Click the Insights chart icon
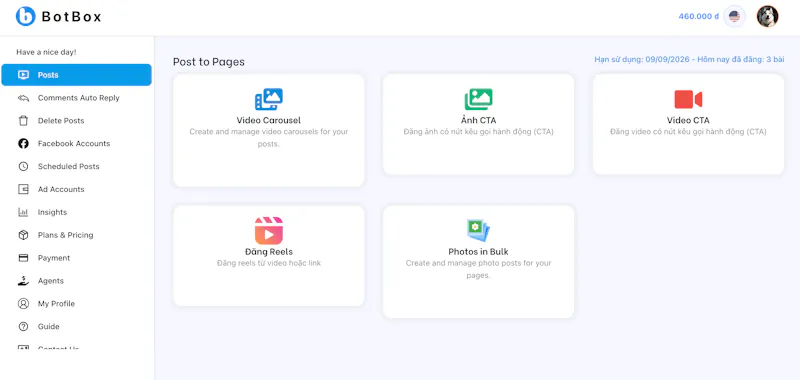Screen dimensions: 800x380 tap(23, 212)
